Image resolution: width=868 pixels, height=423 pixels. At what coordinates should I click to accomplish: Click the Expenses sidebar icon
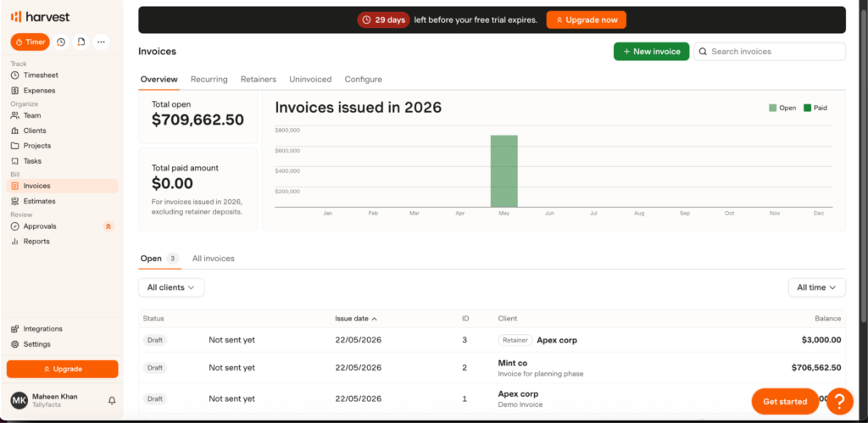15,90
